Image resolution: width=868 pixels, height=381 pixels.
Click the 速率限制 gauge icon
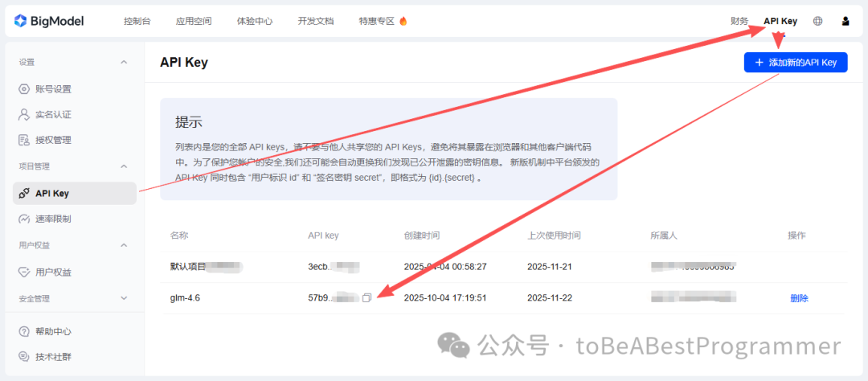point(24,219)
